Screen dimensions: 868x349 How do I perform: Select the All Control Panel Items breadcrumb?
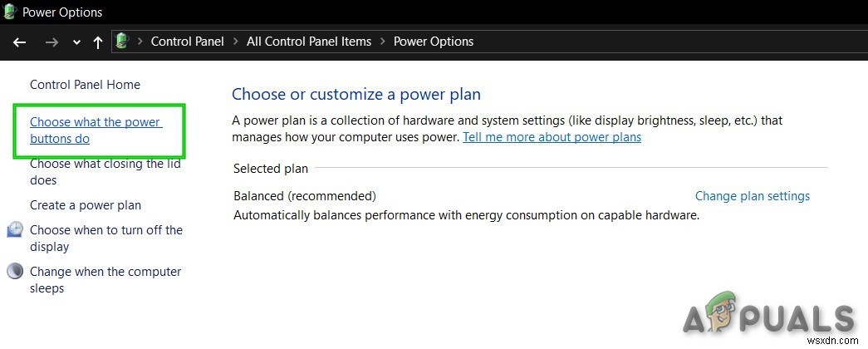308,42
